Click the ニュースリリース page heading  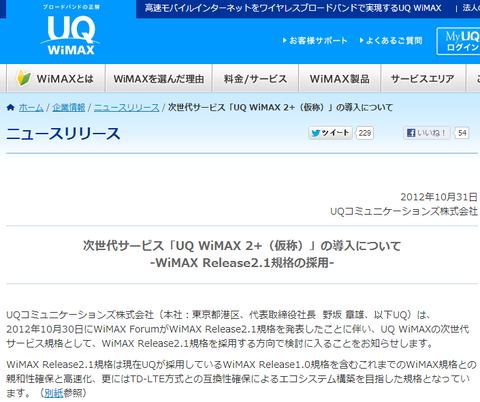pos(63,133)
